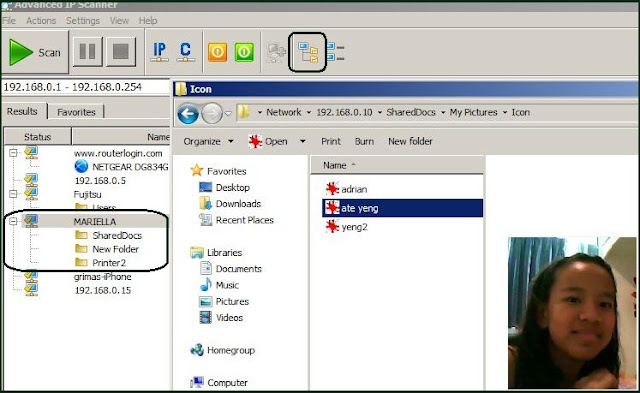Click Network in the address breadcrumb

click(x=284, y=112)
